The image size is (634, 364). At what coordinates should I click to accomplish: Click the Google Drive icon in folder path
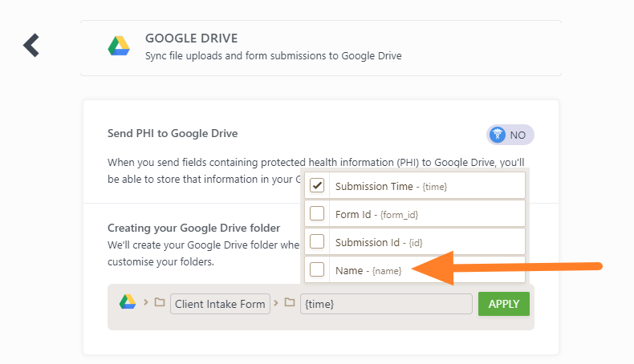coord(128,302)
